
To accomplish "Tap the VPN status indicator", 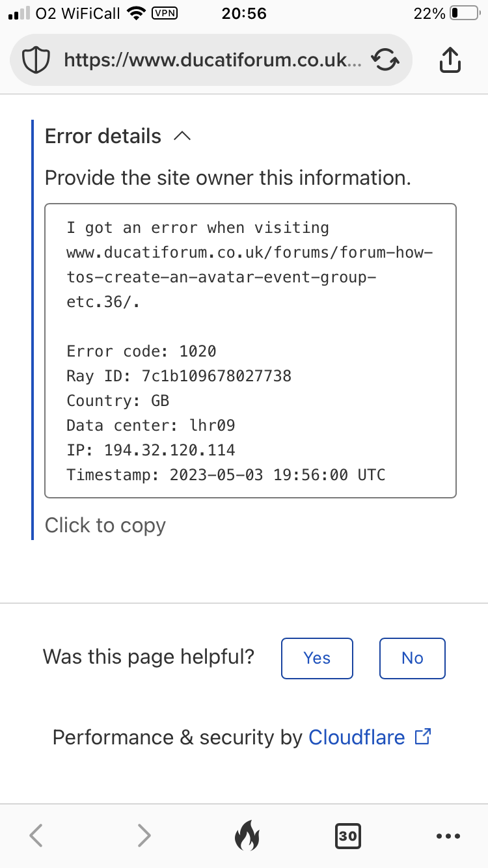I will (x=164, y=13).
